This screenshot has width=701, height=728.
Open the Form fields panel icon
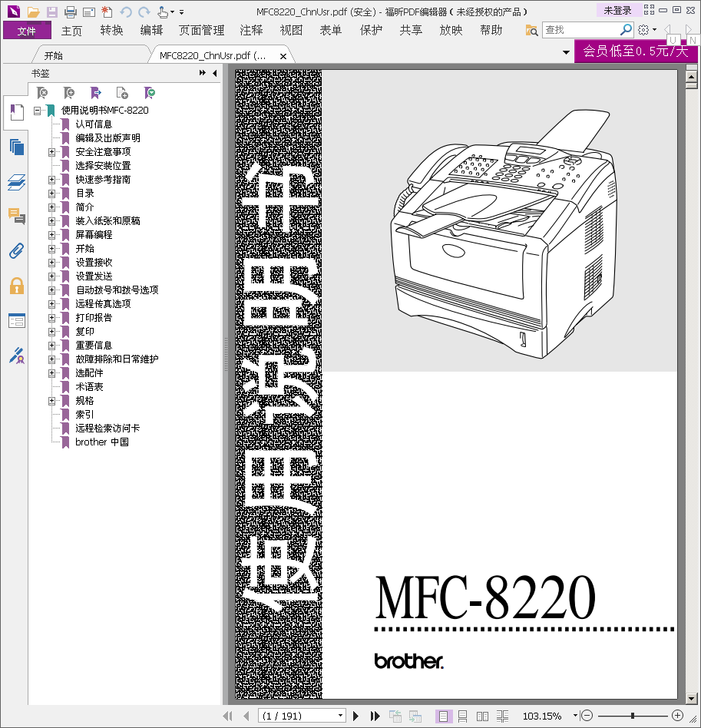[17, 321]
